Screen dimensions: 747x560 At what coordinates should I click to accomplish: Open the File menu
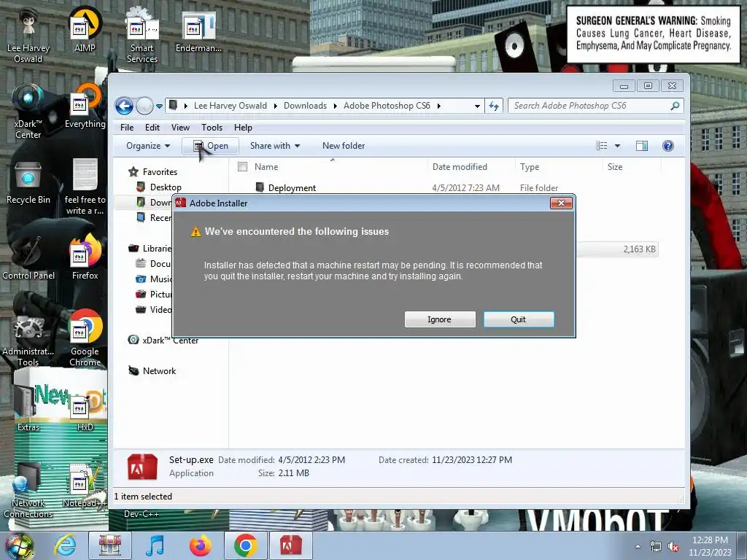(127, 128)
